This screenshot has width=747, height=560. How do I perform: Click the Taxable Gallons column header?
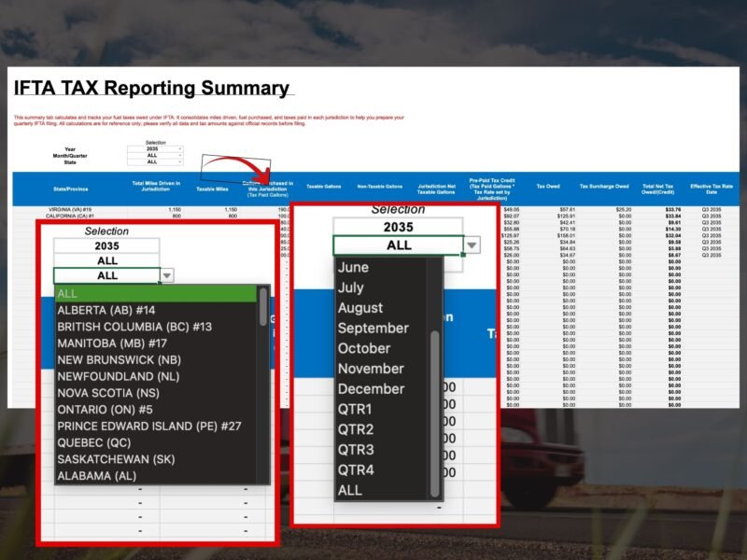(x=323, y=187)
